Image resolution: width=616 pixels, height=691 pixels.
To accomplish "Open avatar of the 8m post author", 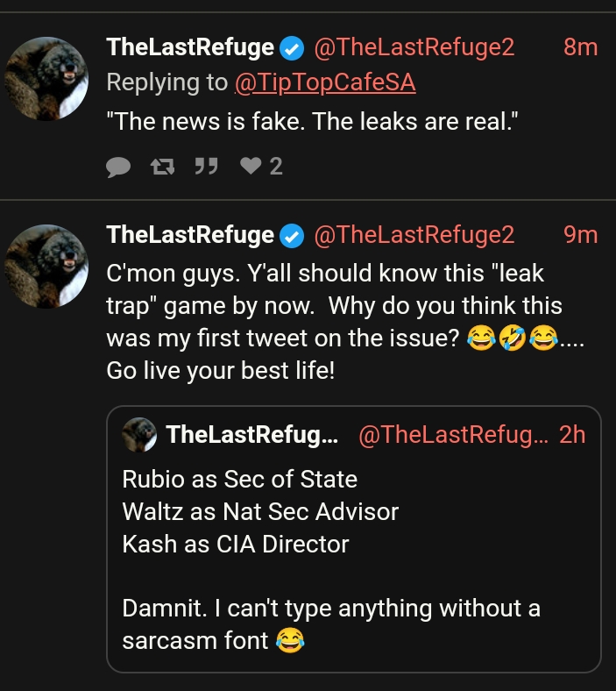I will pyautogui.click(x=47, y=79).
